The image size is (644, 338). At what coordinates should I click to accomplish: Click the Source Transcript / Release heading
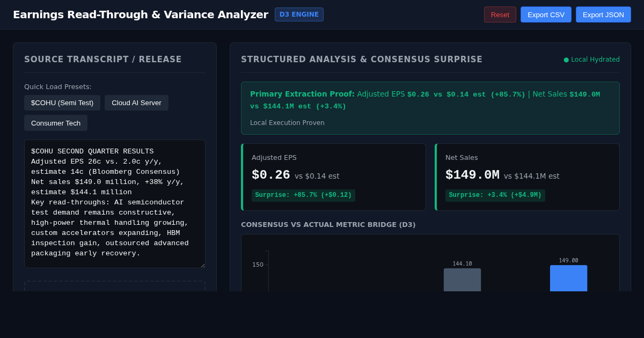click(103, 60)
